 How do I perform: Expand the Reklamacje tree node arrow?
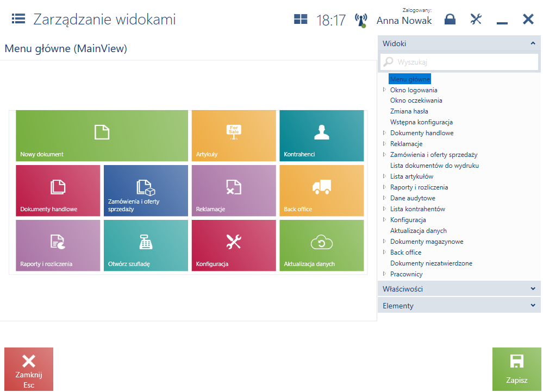pos(384,143)
